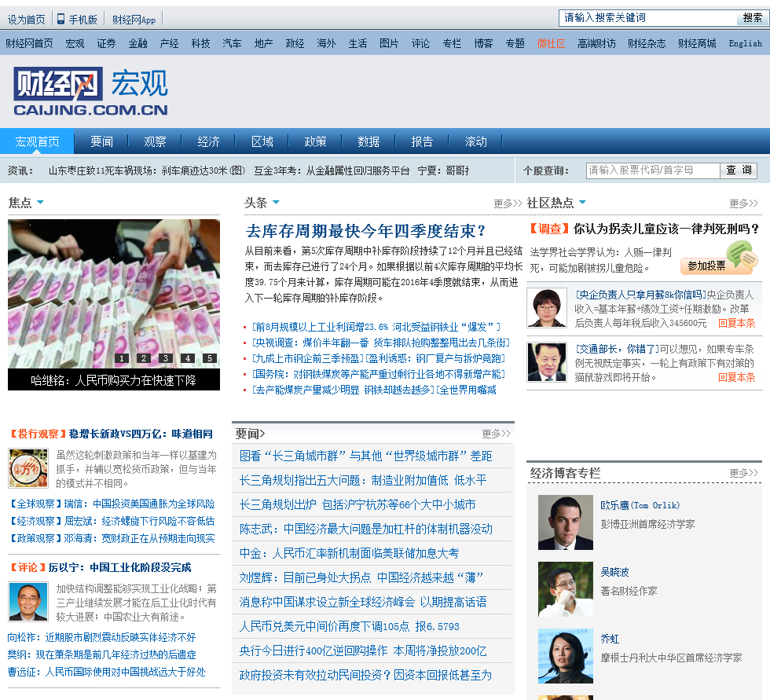Open the 头条 dropdown arrow

click(276, 202)
